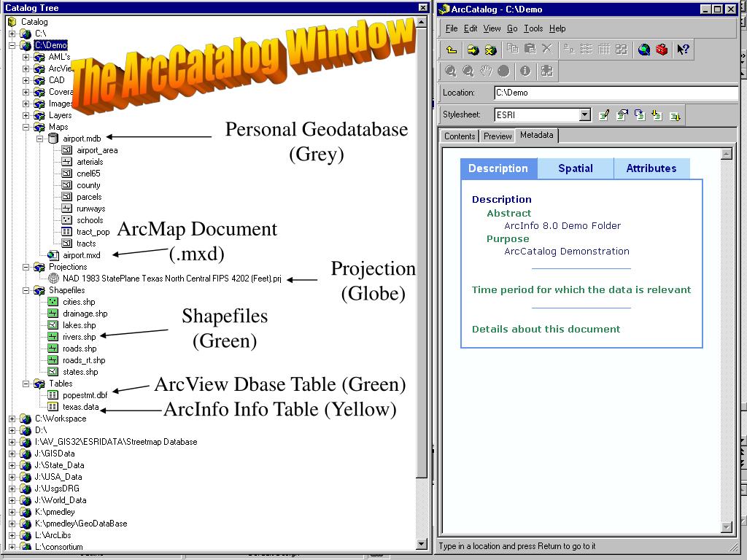This screenshot has height=560, width=747.
Task: Open the File menu
Action: pos(451,28)
